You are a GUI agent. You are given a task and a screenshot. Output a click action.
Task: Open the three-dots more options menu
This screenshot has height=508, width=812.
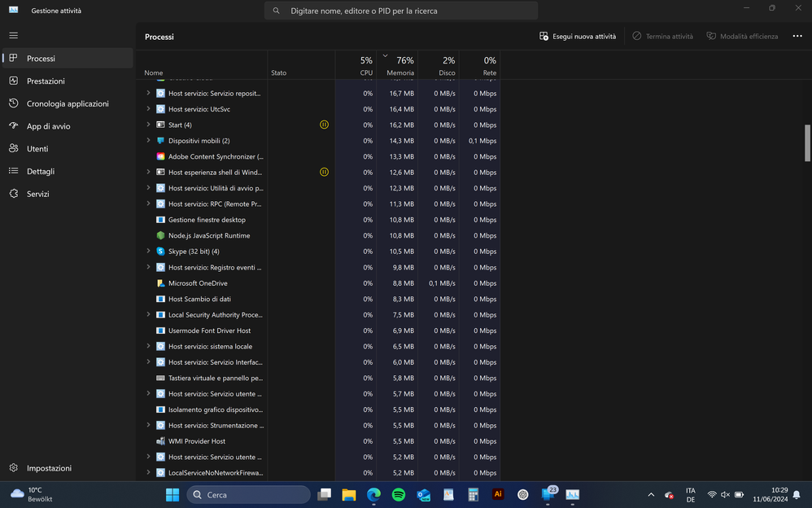coord(797,36)
